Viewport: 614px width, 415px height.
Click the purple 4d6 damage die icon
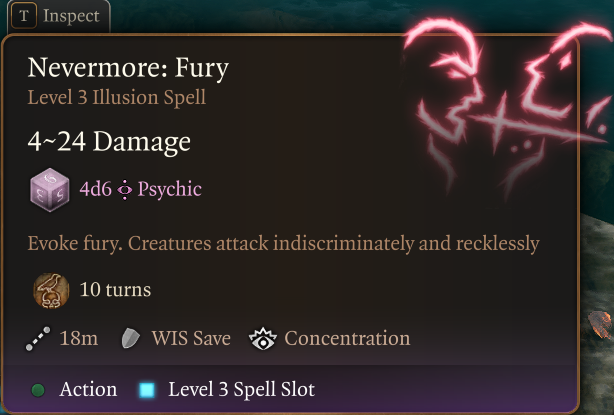point(50,190)
